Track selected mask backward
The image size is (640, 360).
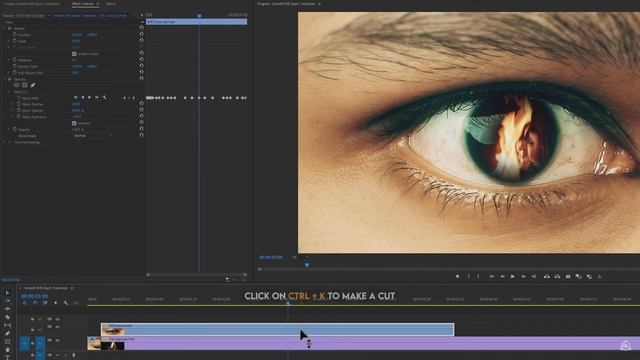(83, 98)
